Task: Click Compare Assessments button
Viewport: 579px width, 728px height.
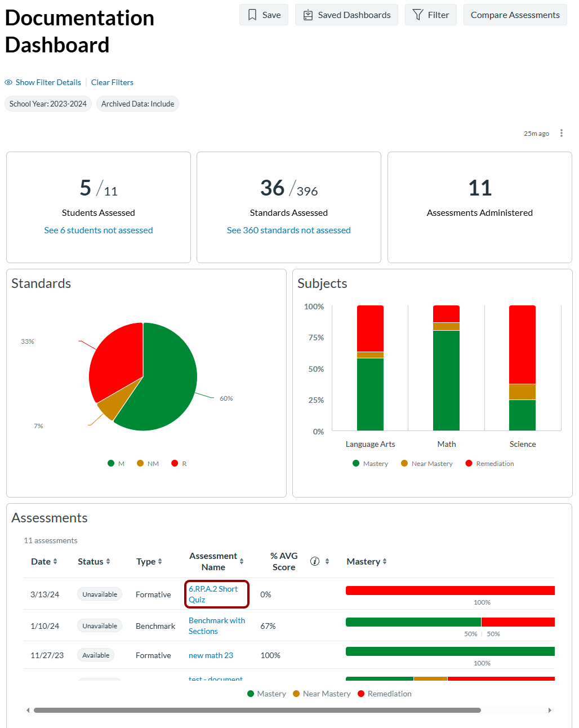Action: (515, 15)
